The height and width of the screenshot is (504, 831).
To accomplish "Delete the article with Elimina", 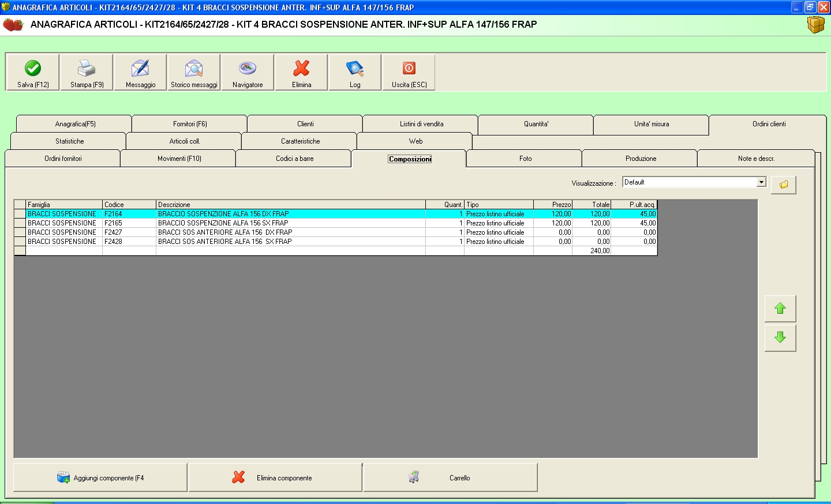I will point(301,72).
